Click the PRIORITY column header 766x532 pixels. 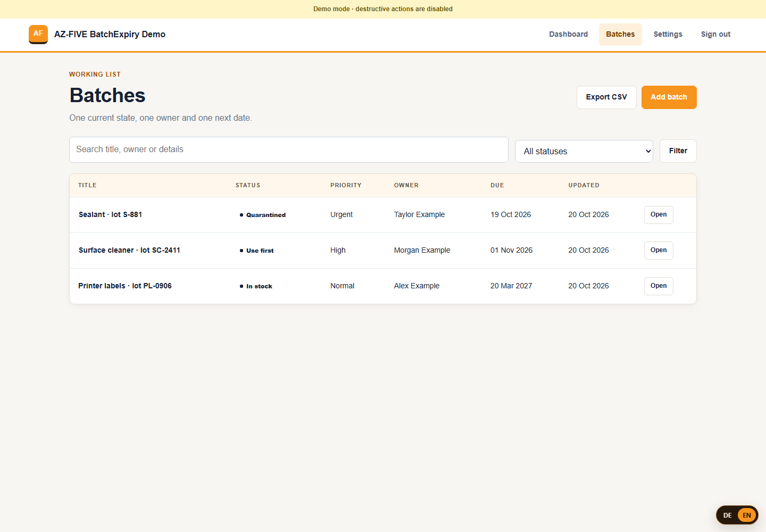tap(346, 186)
